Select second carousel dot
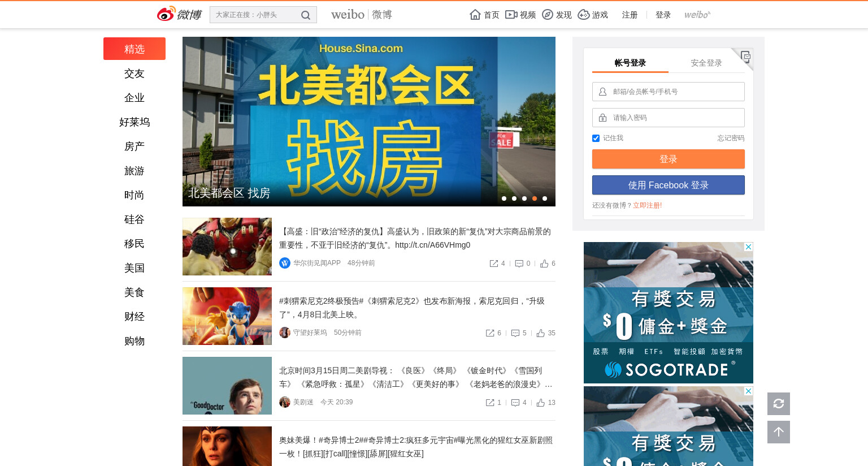This screenshot has height=466, width=868. 514,199
